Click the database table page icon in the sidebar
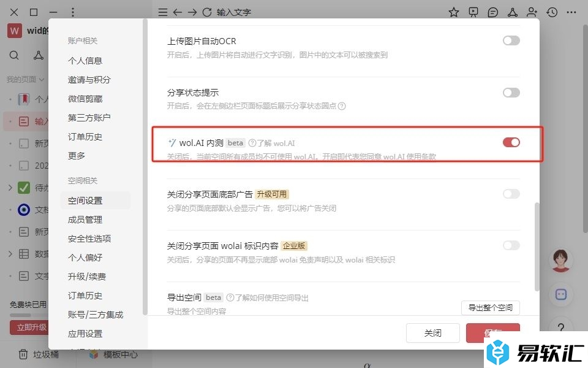The height and width of the screenshot is (368, 588). click(24, 254)
